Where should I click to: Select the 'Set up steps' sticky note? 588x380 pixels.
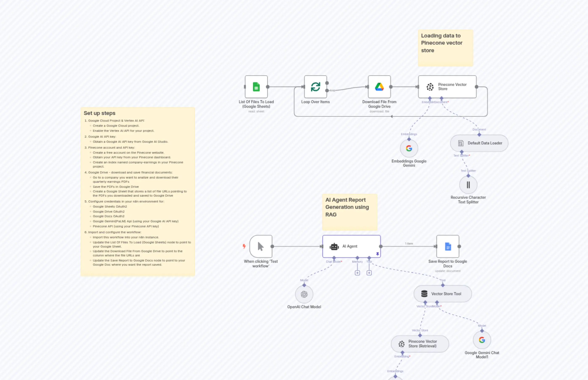(138, 191)
